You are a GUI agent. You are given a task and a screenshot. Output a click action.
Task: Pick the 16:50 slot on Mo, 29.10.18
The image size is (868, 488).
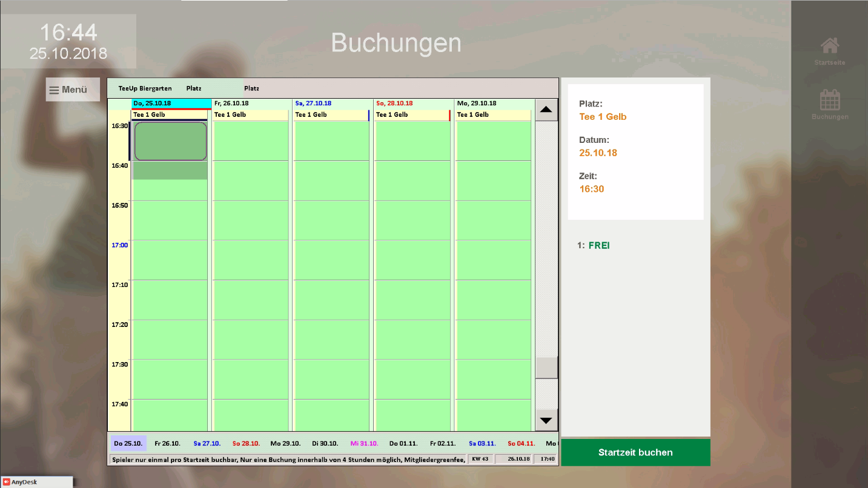[x=493, y=220]
